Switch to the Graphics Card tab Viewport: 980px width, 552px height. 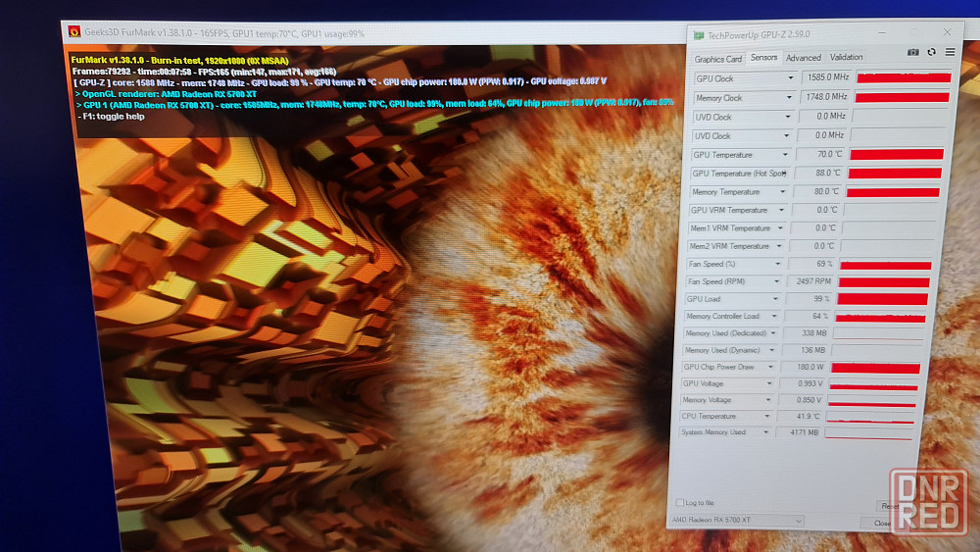pyautogui.click(x=718, y=59)
